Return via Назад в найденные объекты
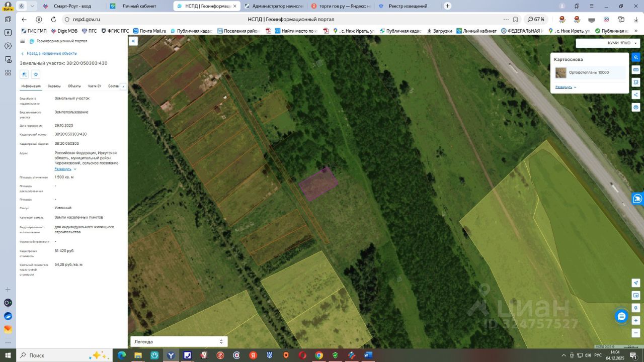Image resolution: width=644 pixels, height=362 pixels. click(x=49, y=53)
